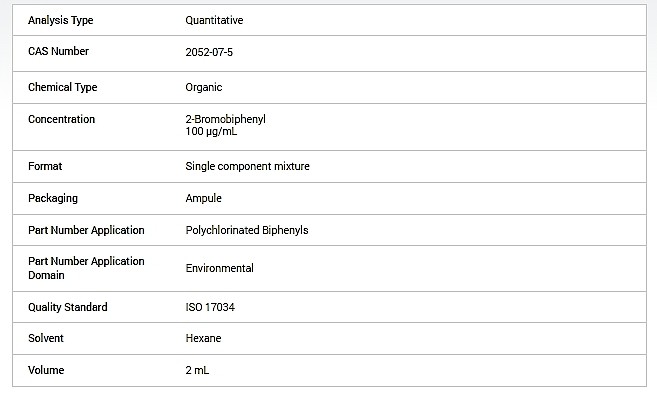Select the Organic chemical type value
Viewport: 657px width, 397px height.
click(204, 87)
